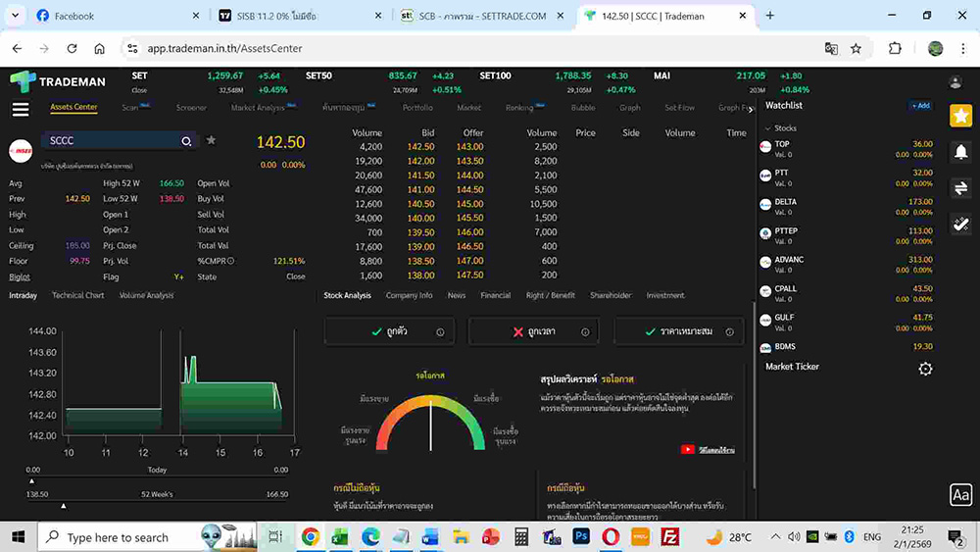Click the SCCC symbol search field
The image size is (980, 552).
tap(110, 141)
